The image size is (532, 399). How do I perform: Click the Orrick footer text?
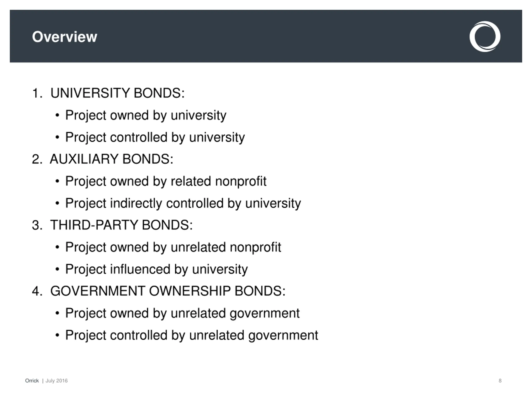click(x=32, y=381)
